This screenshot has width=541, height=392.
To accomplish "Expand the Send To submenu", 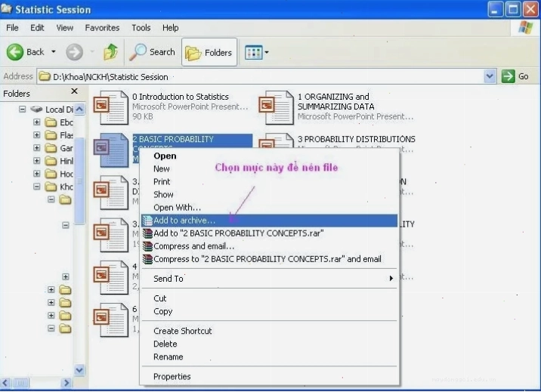I will tap(269, 279).
